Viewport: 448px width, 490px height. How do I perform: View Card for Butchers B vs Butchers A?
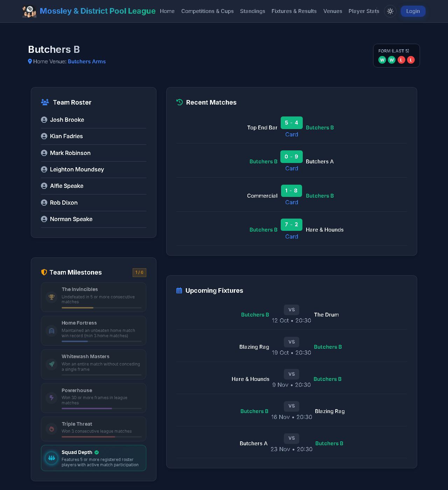click(292, 168)
